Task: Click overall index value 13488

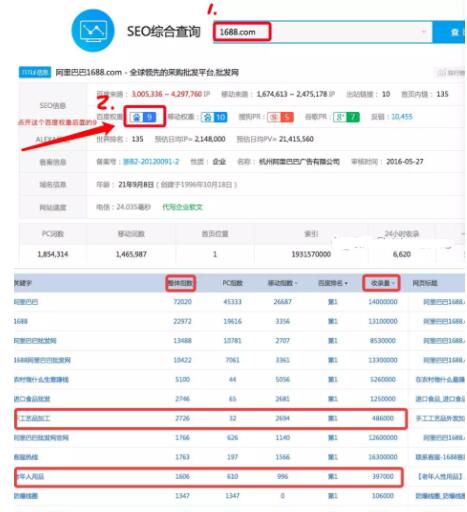Action: point(182,340)
